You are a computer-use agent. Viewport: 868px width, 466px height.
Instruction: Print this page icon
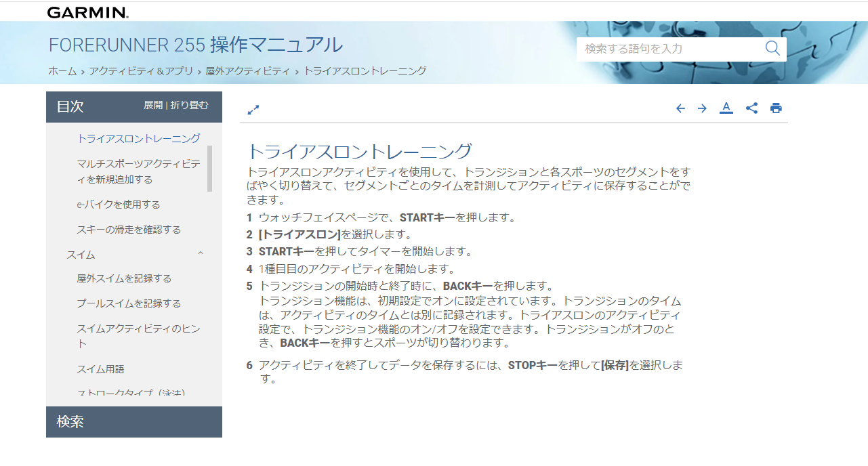click(x=776, y=108)
